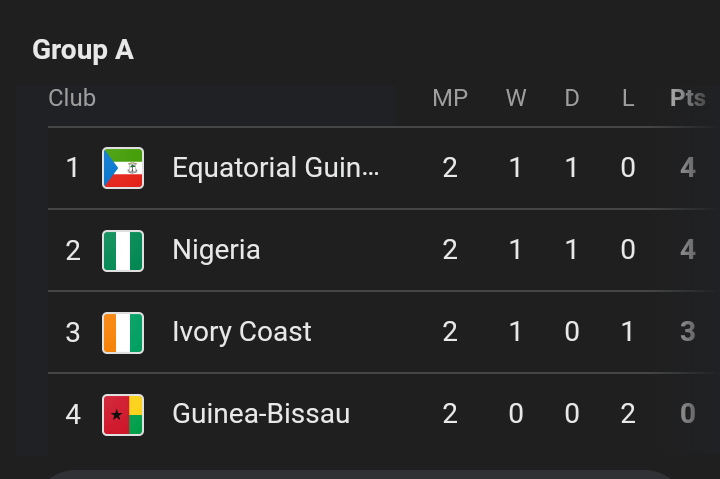Click the L column header

point(628,98)
